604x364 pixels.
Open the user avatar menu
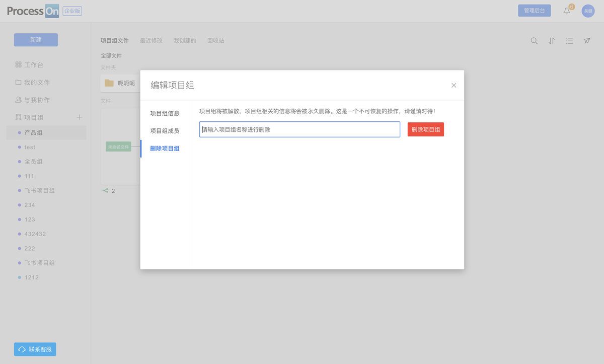[588, 11]
